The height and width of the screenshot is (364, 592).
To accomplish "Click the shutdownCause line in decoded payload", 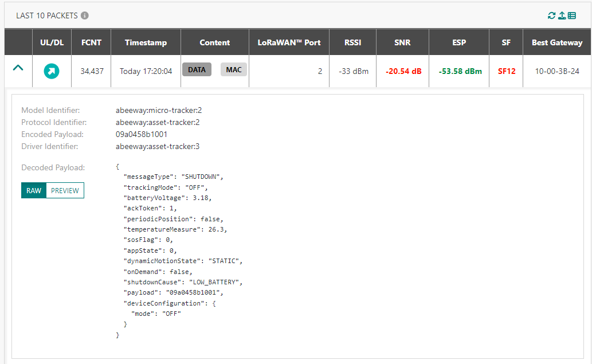I will (183, 282).
